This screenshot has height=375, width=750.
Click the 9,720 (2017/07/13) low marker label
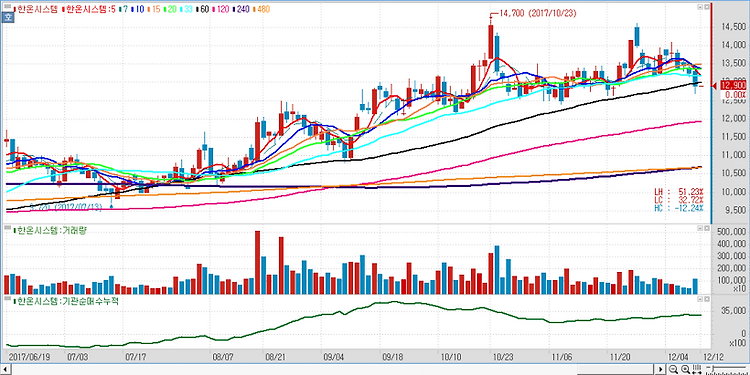click(x=65, y=207)
